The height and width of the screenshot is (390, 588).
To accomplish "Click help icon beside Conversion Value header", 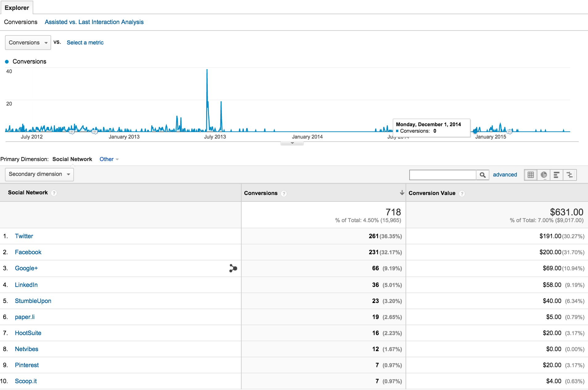I will tap(462, 193).
